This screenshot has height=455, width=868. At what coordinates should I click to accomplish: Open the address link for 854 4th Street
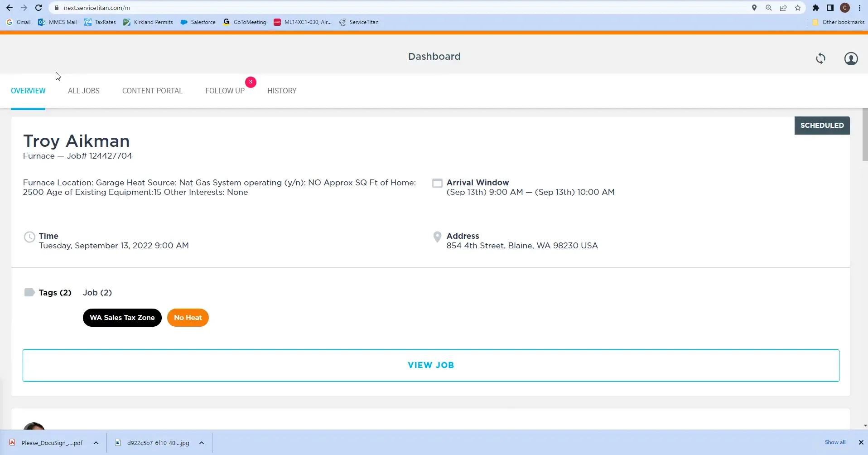[521, 245]
